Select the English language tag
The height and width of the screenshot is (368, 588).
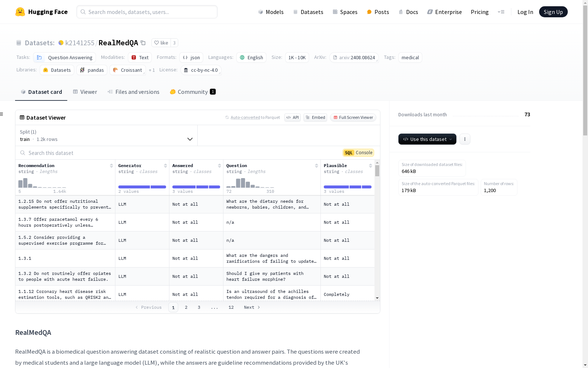pyautogui.click(x=251, y=57)
